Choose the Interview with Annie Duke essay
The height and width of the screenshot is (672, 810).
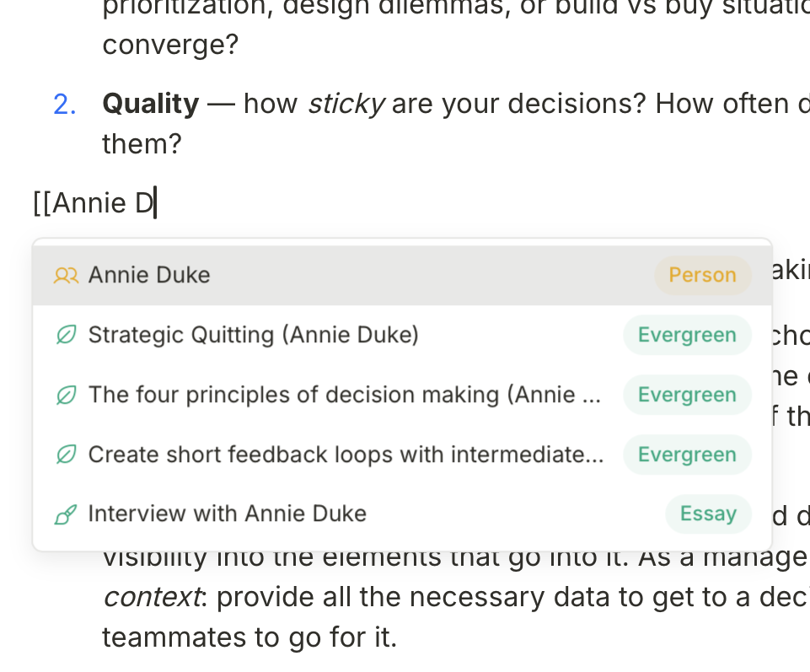point(227,514)
